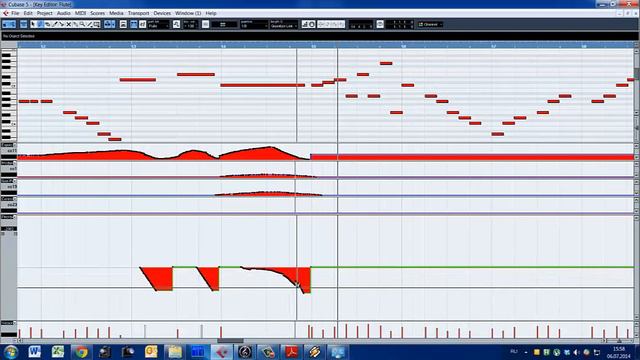Open the Edit menu
The height and width of the screenshot is (360, 640).
[x=28, y=13]
